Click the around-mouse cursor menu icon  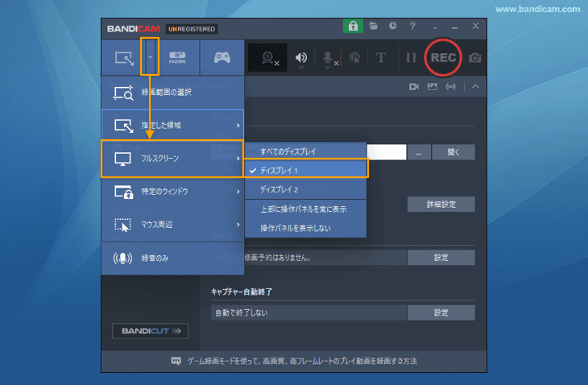coord(122,225)
